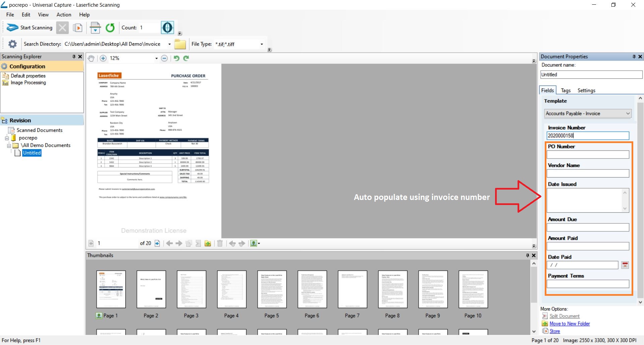Click the Start Scanning button
644x345 pixels.
[x=30, y=28]
